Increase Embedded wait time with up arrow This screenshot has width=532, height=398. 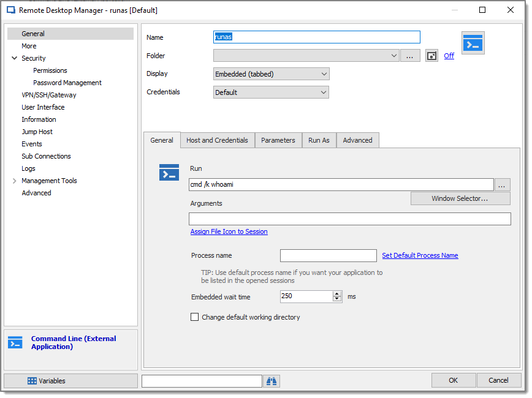point(337,293)
